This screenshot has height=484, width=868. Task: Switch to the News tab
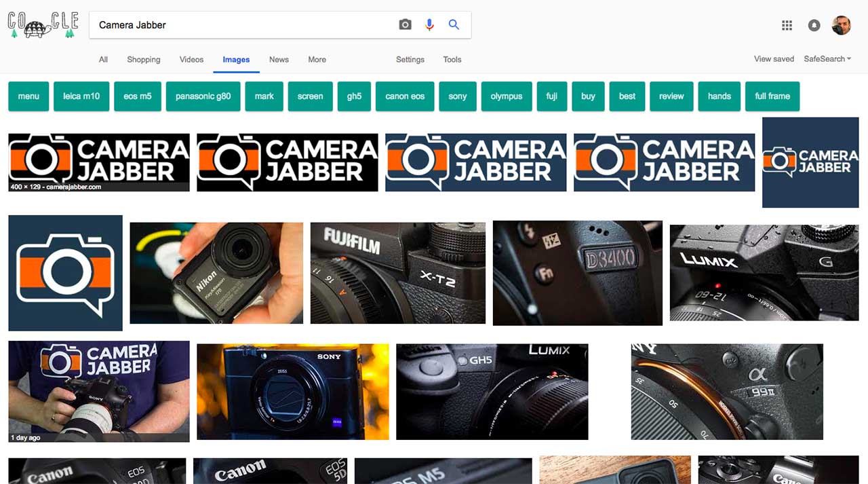[279, 60]
